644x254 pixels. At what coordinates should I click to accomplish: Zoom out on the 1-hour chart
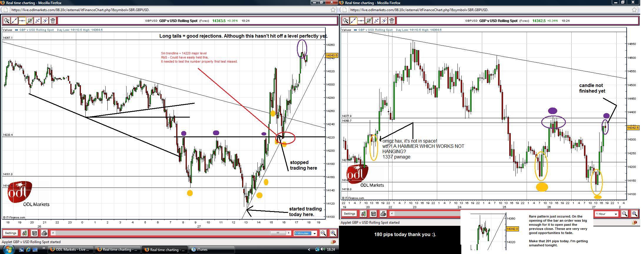pyautogui.click(x=624, y=214)
